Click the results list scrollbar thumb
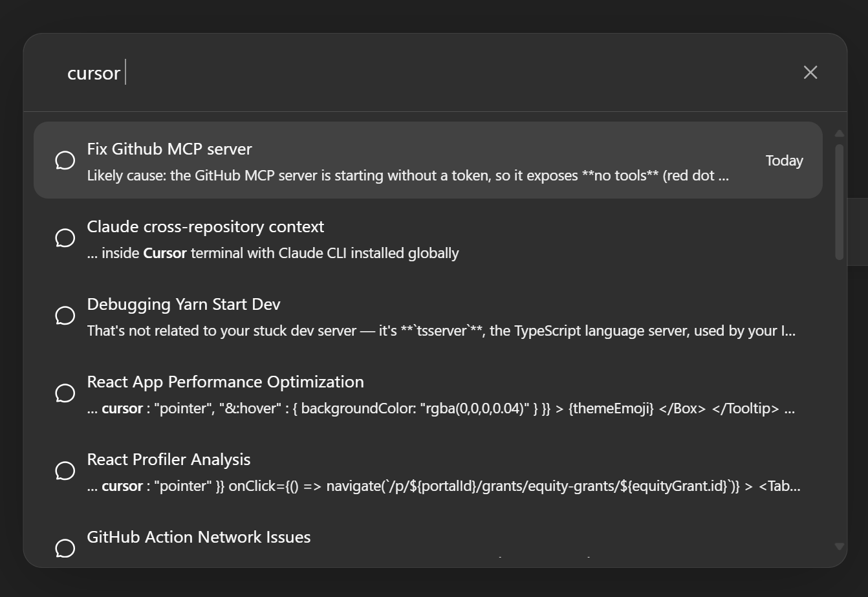 tap(839, 201)
